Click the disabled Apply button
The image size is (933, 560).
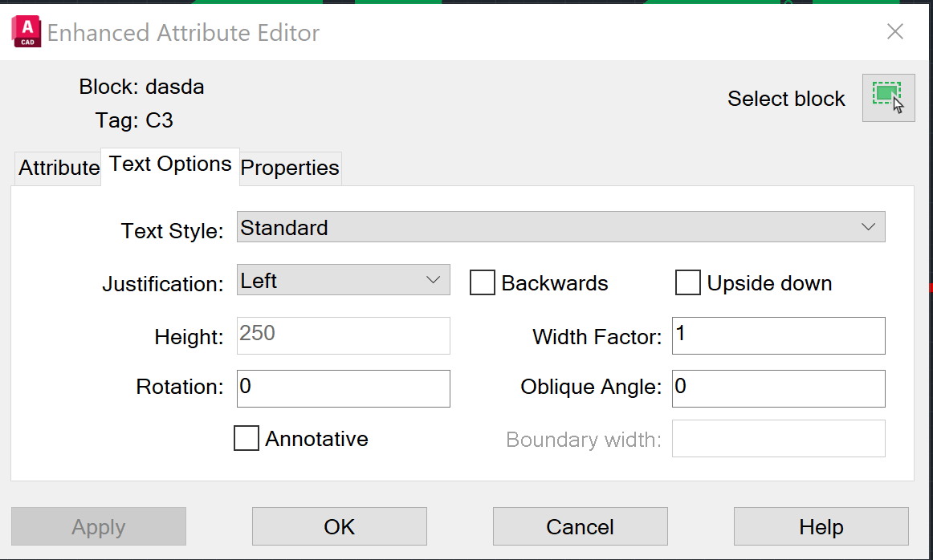(98, 526)
